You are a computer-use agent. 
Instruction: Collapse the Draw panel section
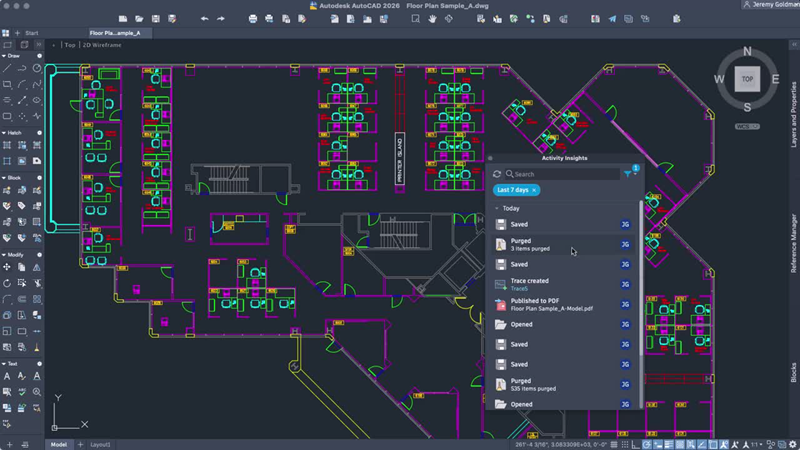coord(4,56)
